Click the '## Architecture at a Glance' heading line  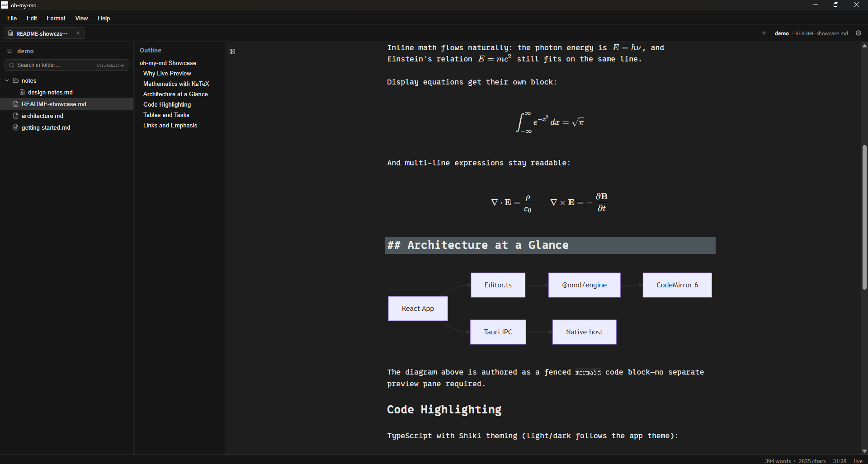[x=550, y=245]
